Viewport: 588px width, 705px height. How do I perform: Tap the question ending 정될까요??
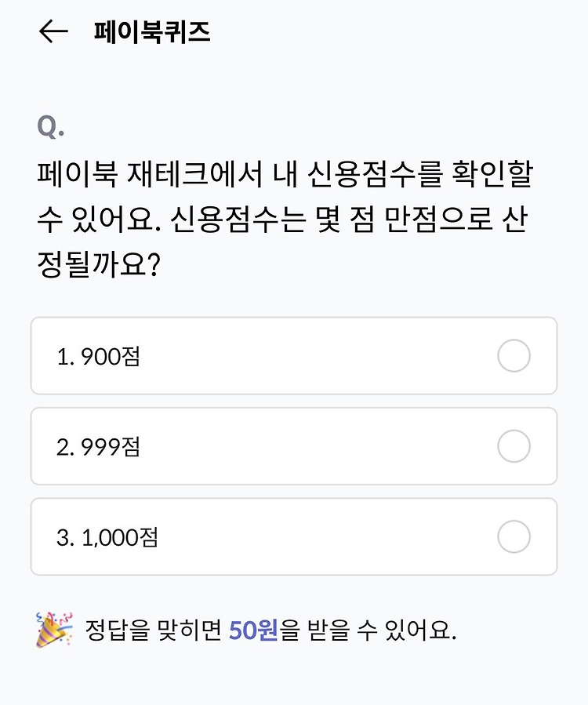tap(99, 265)
